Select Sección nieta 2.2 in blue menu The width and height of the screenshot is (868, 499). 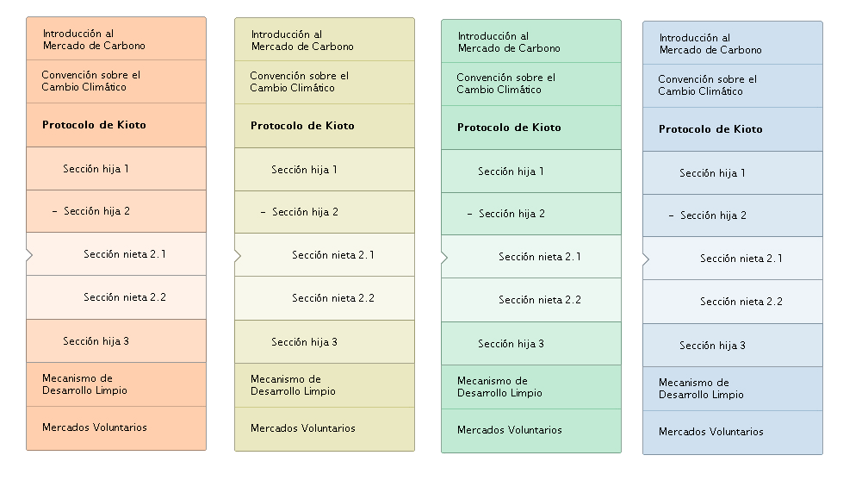click(733, 302)
